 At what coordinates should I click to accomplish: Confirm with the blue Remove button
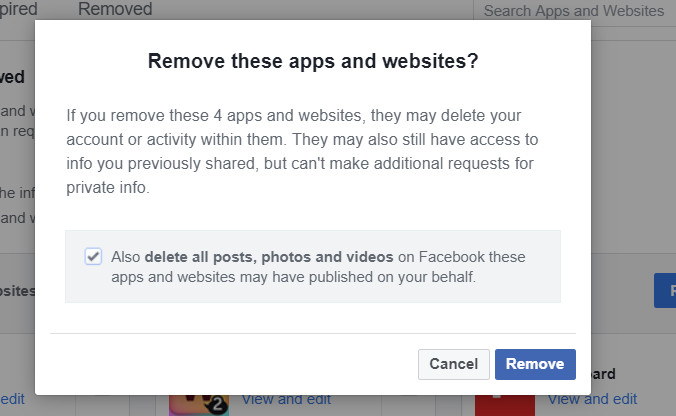[x=535, y=364]
